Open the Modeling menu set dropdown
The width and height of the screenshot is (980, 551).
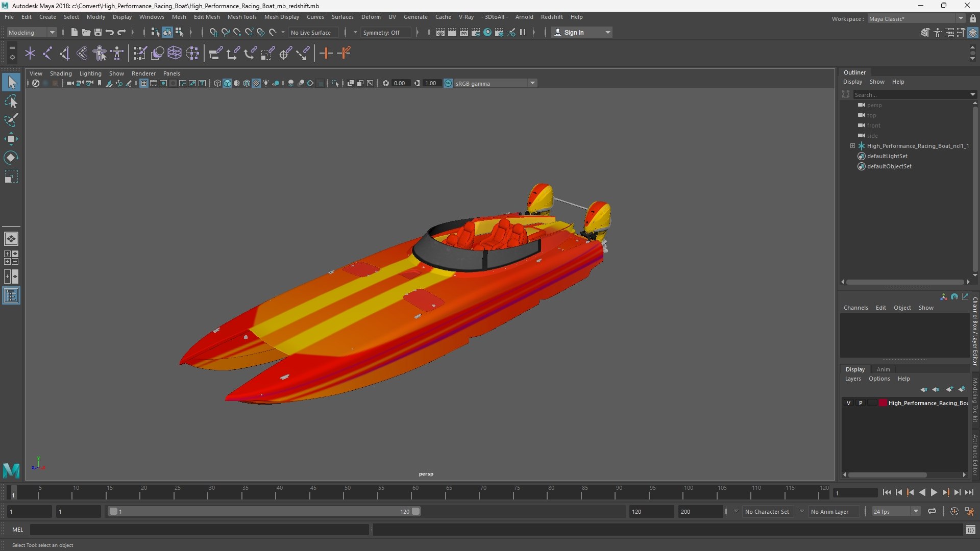click(x=32, y=32)
